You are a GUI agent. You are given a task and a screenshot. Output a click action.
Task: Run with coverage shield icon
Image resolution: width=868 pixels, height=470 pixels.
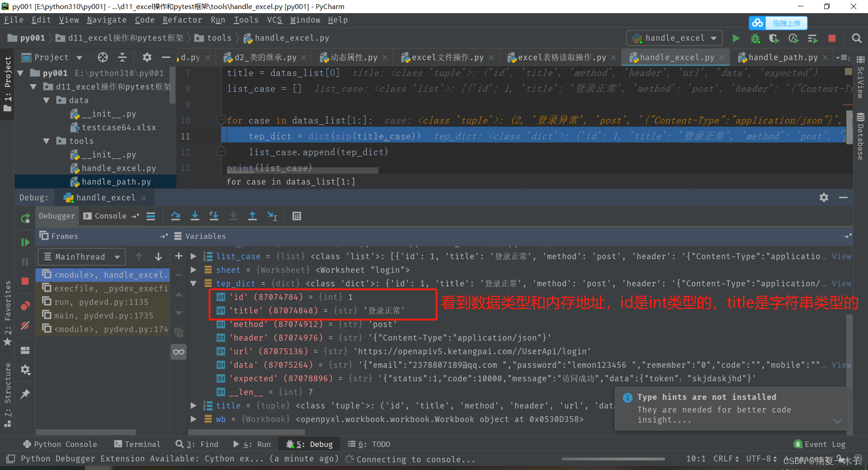pyautogui.click(x=774, y=38)
